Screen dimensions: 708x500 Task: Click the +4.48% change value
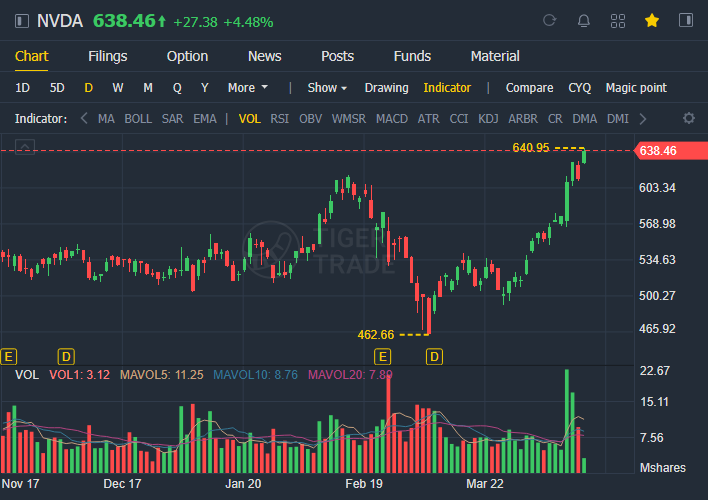248,22
